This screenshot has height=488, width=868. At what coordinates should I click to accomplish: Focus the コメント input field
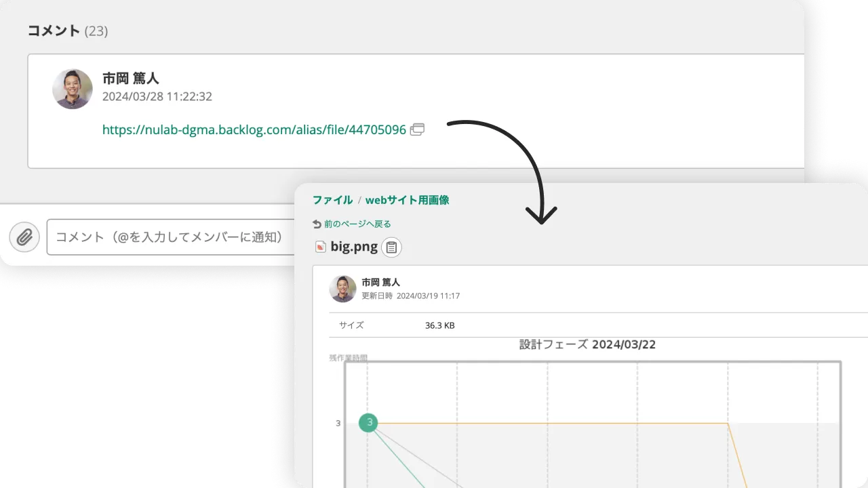tap(171, 237)
